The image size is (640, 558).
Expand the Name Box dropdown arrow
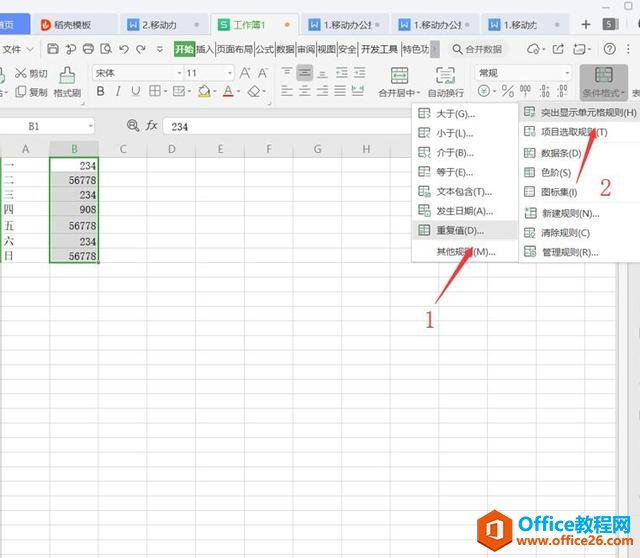coord(90,126)
